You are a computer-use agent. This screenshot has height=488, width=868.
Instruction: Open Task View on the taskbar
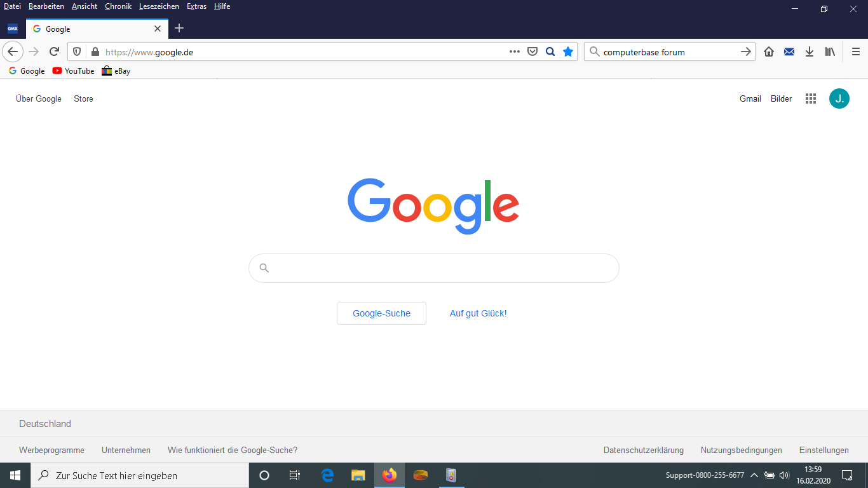point(295,475)
